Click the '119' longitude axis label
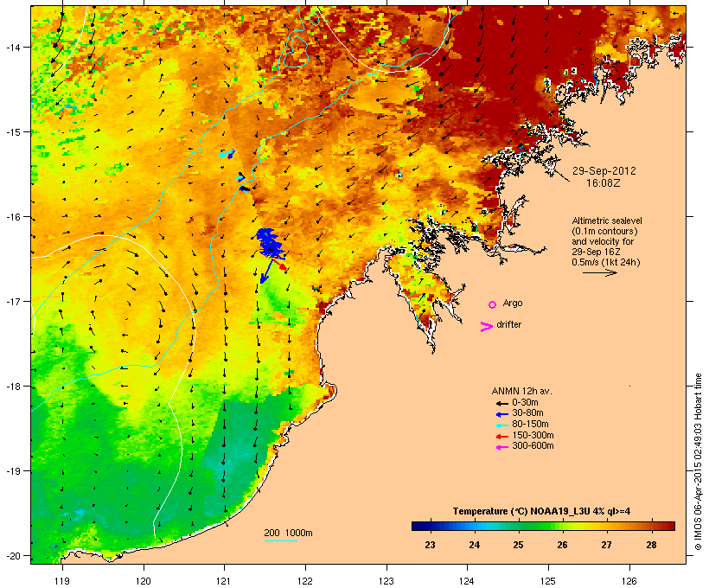The width and height of the screenshot is (709, 588). (62, 581)
